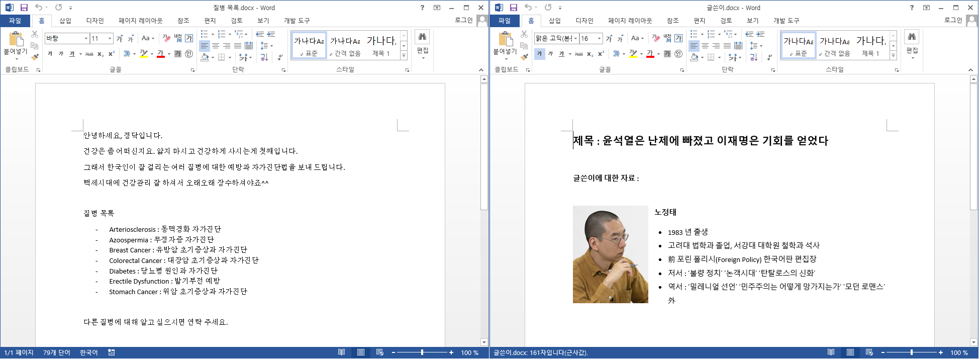Open 편집 button in right window
Image resolution: width=980 pixels, height=359 pixels.
[912, 45]
